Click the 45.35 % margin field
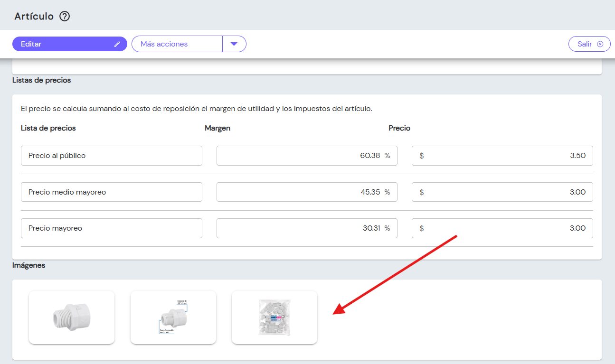 pos(307,192)
